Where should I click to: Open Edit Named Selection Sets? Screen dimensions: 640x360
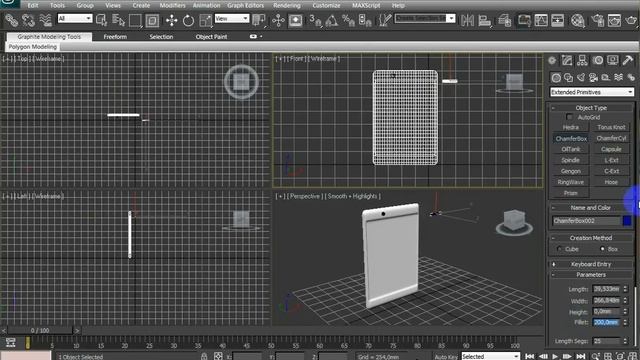384,20
